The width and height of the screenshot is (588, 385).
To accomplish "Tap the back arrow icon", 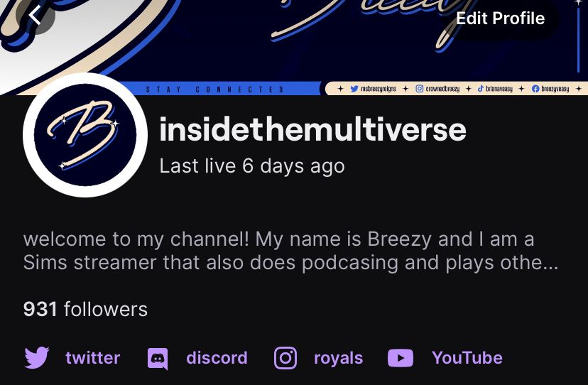I will pos(36,16).
